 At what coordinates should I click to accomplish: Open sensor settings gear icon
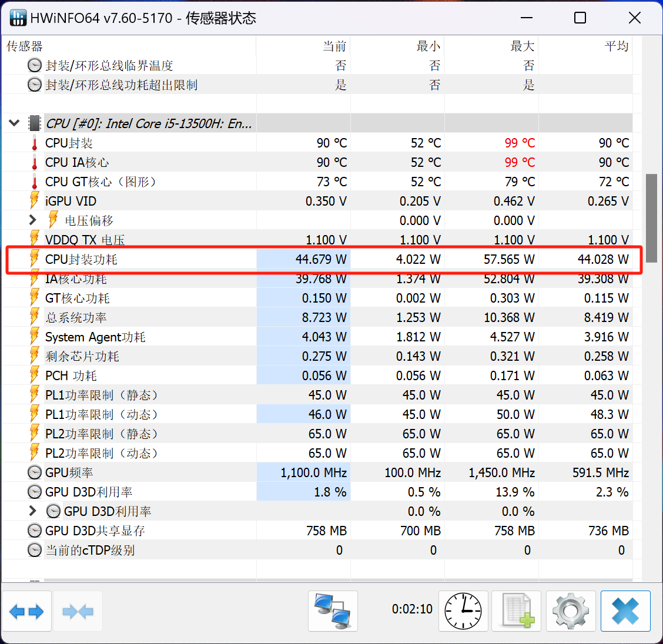pyautogui.click(x=570, y=611)
